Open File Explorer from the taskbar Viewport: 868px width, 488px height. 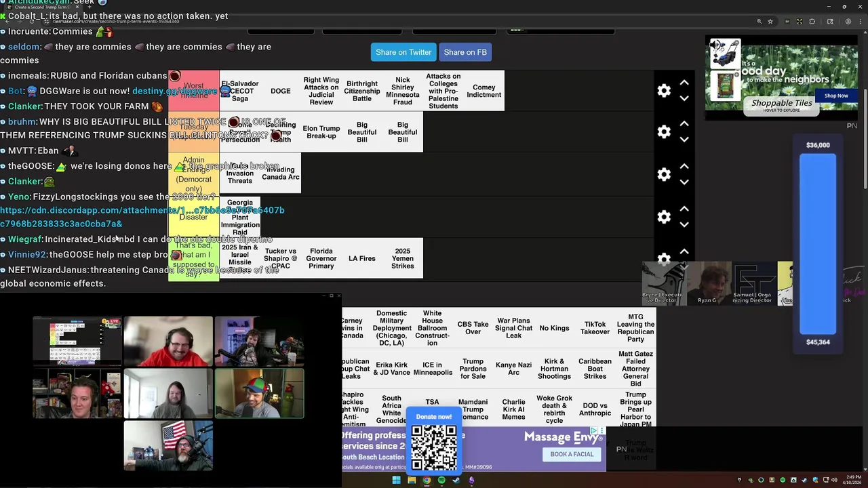412,481
